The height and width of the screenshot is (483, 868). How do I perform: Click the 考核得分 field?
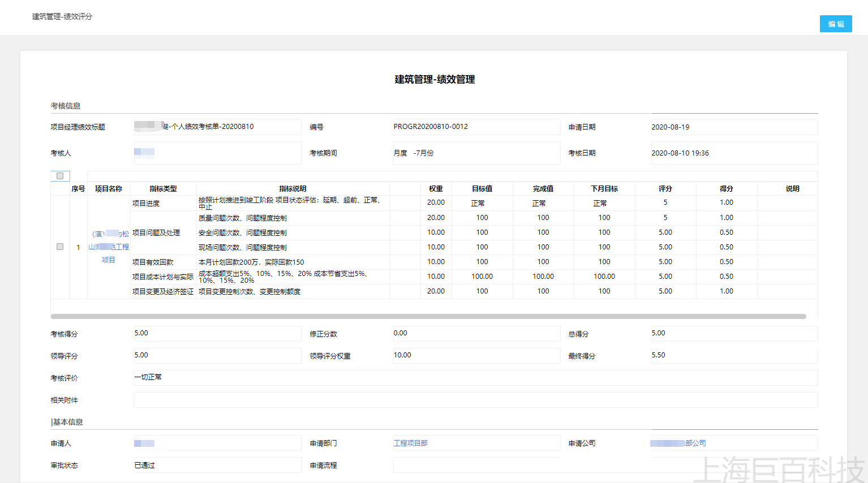217,333
